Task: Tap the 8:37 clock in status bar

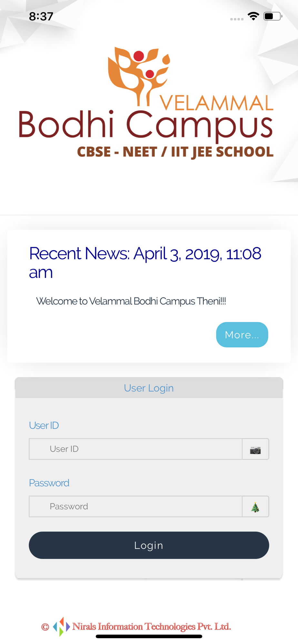Action: [x=41, y=16]
